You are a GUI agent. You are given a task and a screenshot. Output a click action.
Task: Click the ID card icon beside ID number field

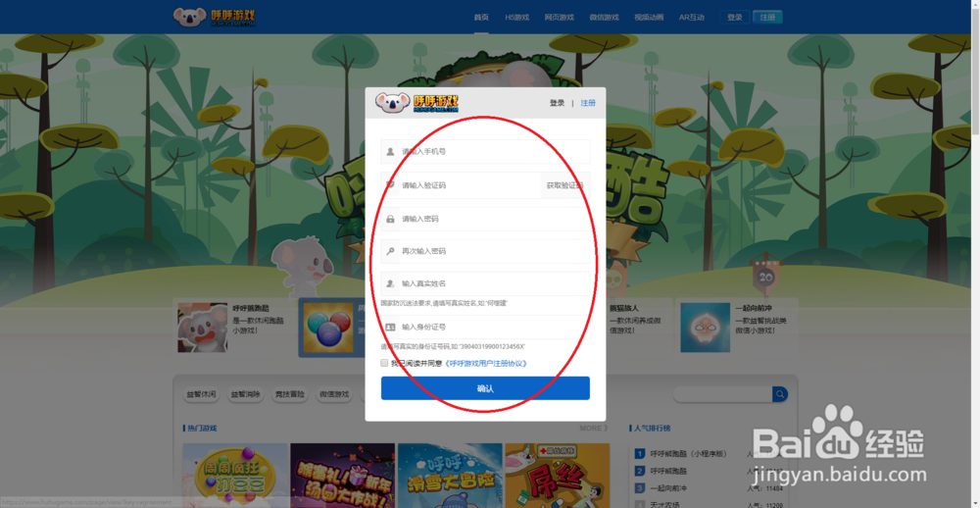pyautogui.click(x=390, y=327)
